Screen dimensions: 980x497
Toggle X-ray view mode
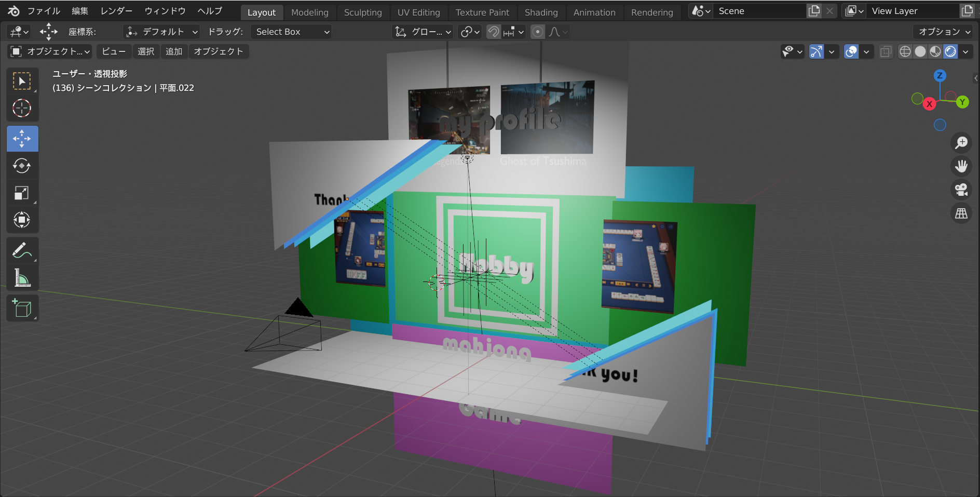coord(886,51)
